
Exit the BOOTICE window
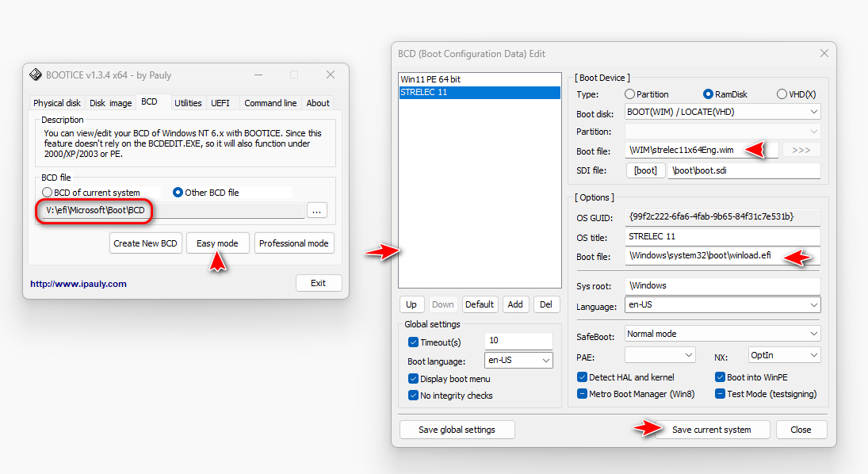pyautogui.click(x=319, y=283)
